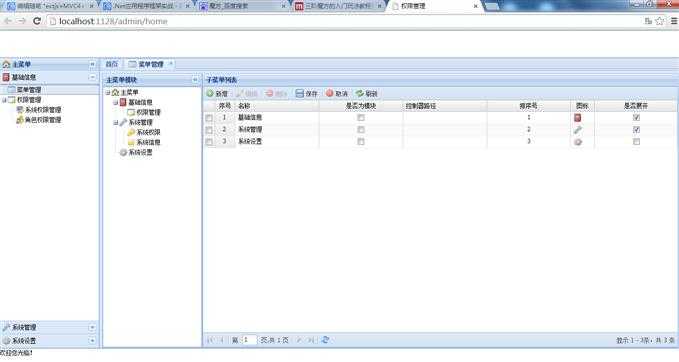Open 角色权限管理 in left sidebar

[43, 120]
